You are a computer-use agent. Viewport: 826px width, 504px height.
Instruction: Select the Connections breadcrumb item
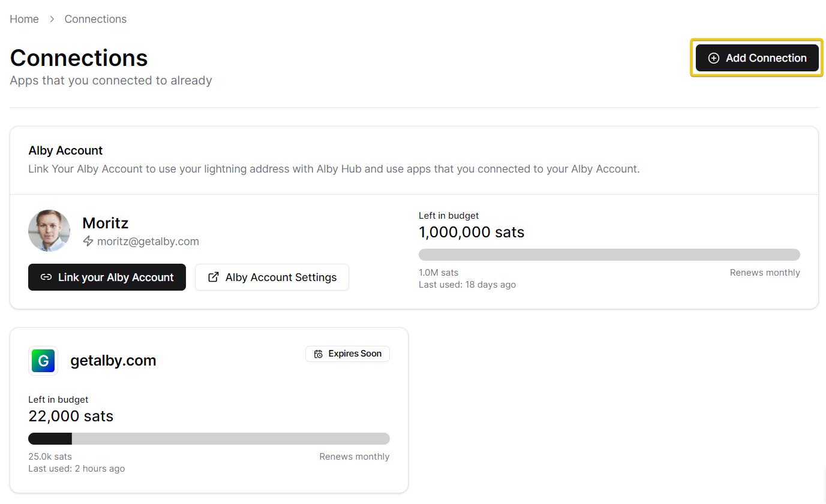pos(95,19)
